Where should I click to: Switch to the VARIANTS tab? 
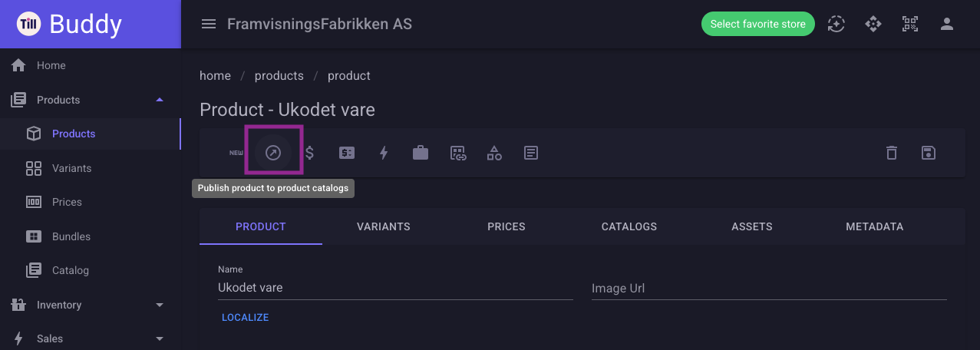(x=384, y=226)
